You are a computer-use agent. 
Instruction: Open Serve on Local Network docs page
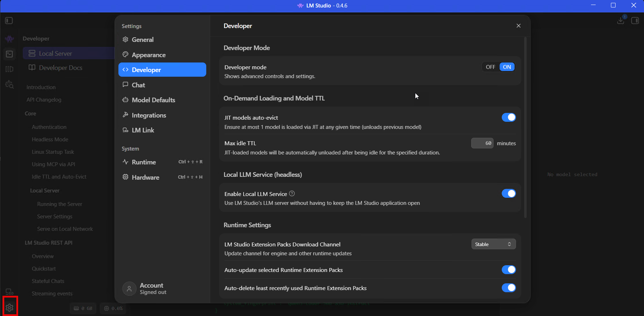click(65, 229)
